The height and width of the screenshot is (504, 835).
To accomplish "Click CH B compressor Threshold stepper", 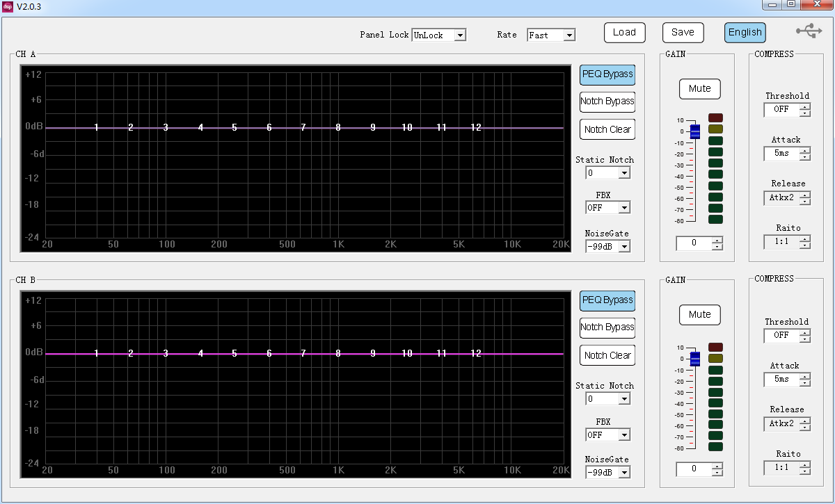I will [805, 336].
